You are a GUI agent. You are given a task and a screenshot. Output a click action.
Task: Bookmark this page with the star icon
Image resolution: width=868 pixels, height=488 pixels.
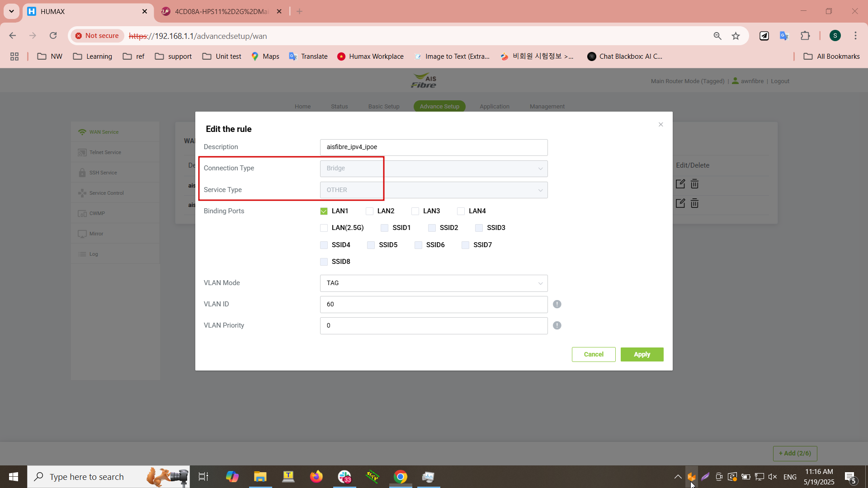pos(736,36)
